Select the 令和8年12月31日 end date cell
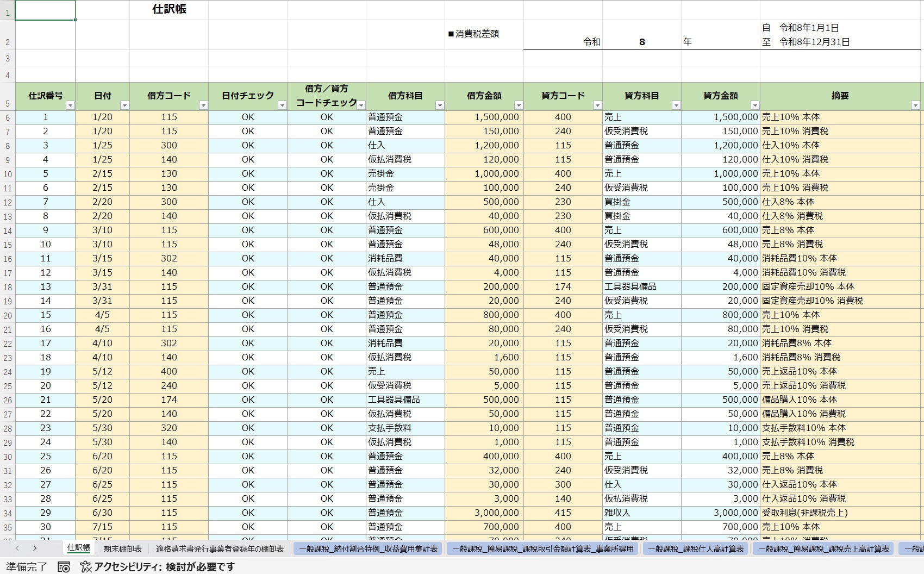 (814, 42)
